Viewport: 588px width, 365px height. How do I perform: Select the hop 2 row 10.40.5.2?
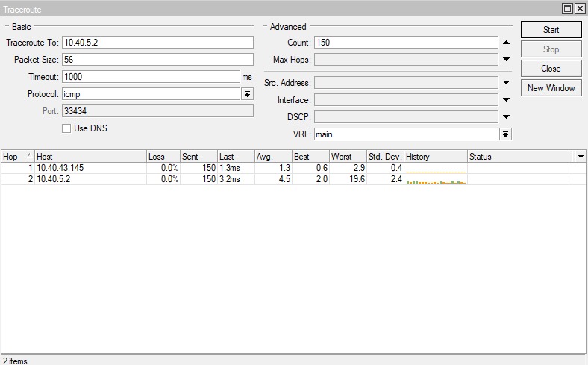(90, 180)
